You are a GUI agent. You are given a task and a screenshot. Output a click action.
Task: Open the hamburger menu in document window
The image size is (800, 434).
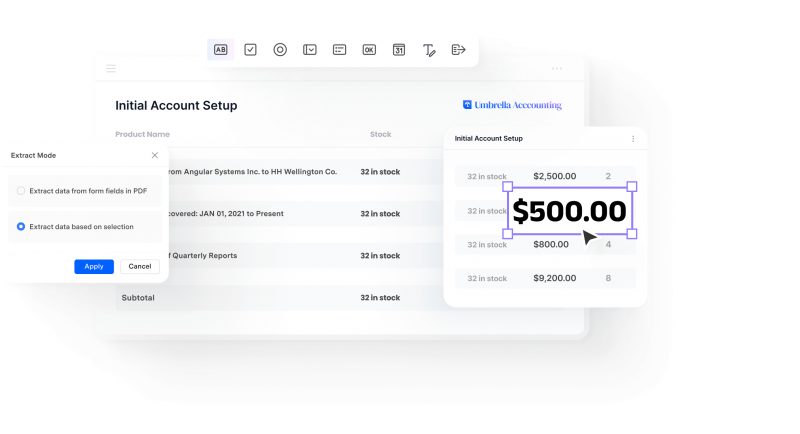pyautogui.click(x=111, y=68)
